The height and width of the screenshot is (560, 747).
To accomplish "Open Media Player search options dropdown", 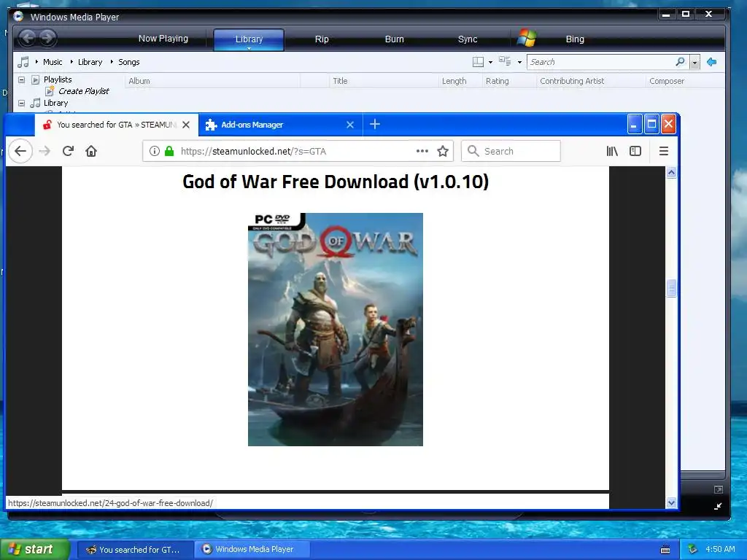I will [x=694, y=63].
